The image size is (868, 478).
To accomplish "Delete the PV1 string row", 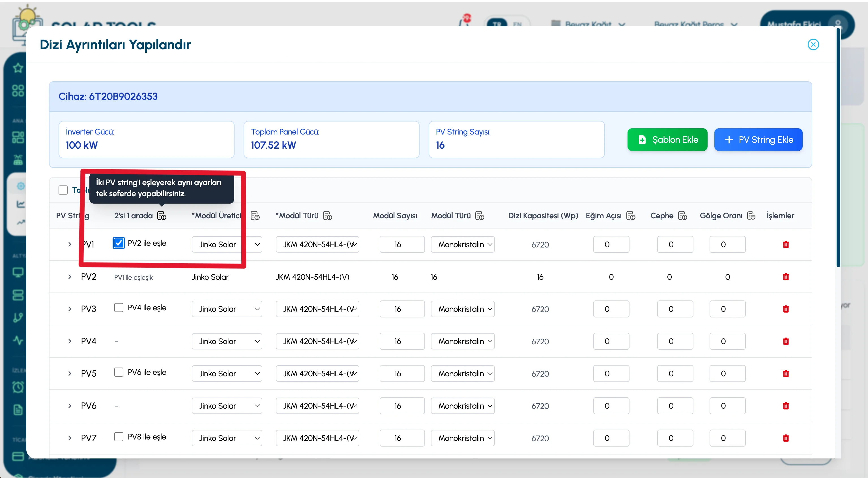I will (786, 244).
